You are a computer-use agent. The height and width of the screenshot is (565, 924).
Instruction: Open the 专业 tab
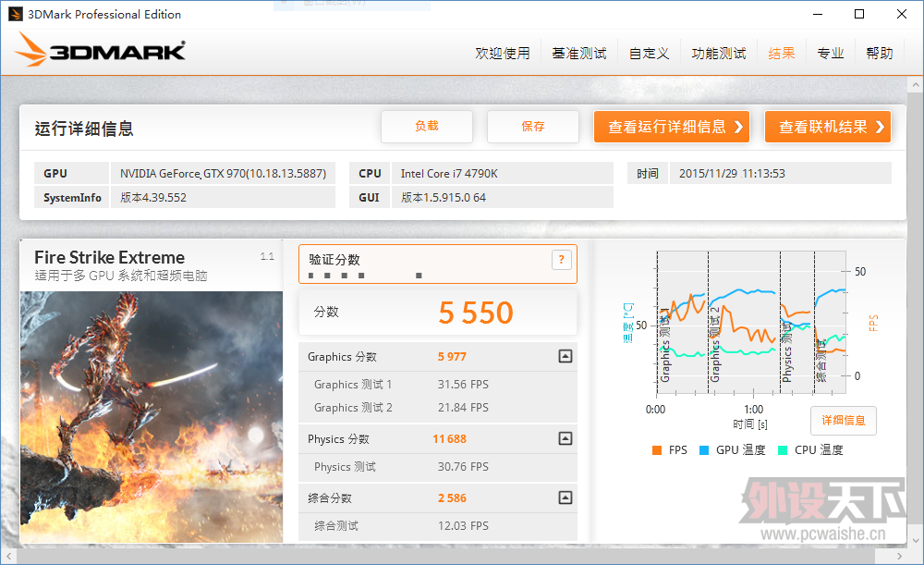click(x=831, y=54)
